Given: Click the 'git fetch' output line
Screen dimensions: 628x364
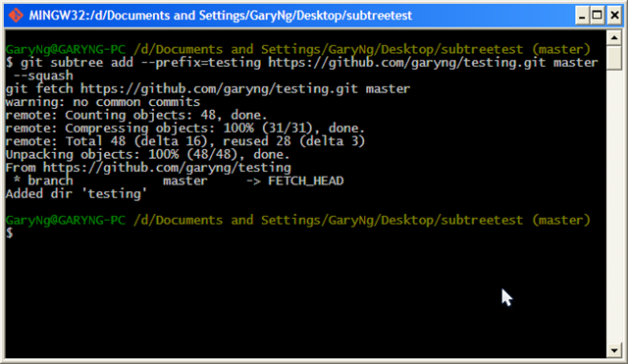Looking at the screenshot, I should (208, 89).
